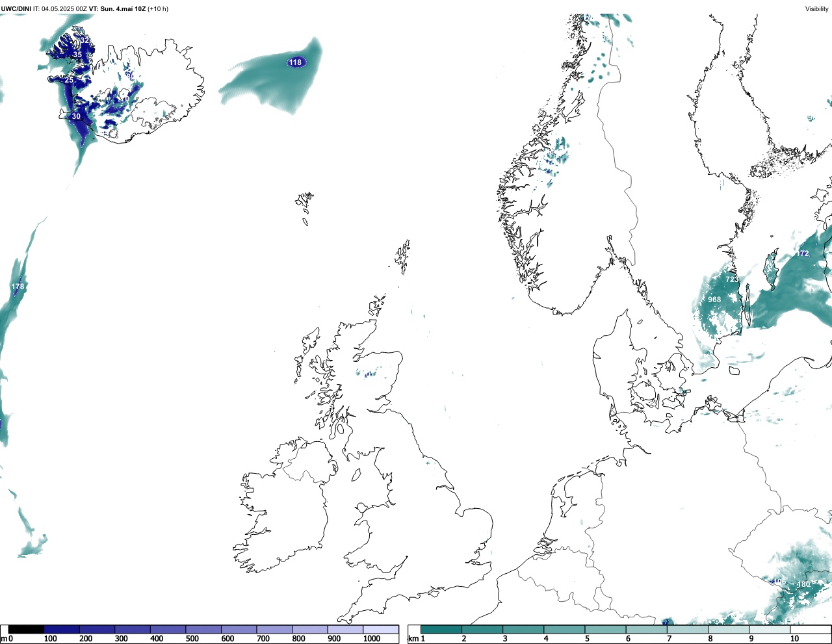Click the '1000' tick label on the metre scale
Image resolution: width=832 pixels, height=644 pixels.
click(x=372, y=639)
